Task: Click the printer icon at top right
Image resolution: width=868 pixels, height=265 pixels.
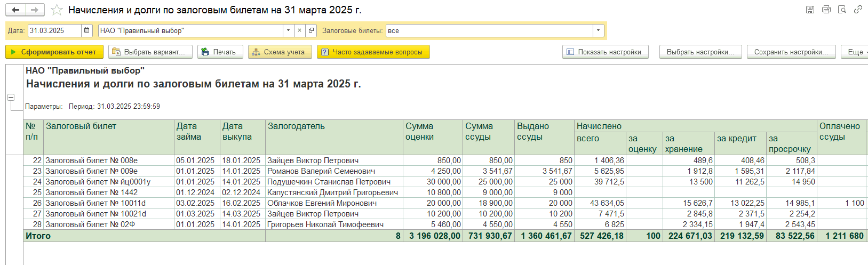Action: click(x=826, y=10)
